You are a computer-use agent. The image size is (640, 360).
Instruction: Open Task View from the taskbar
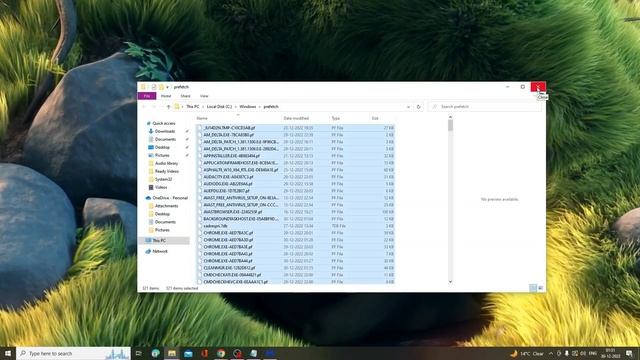[x=139, y=353]
